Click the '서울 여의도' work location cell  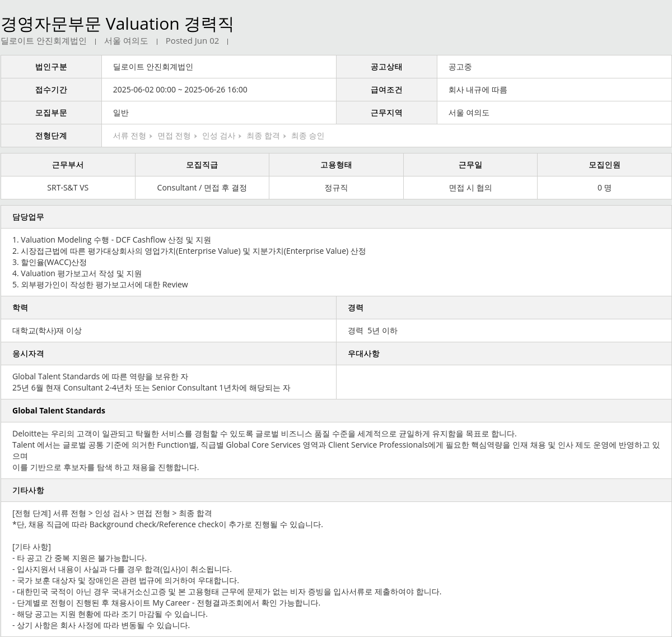(469, 113)
